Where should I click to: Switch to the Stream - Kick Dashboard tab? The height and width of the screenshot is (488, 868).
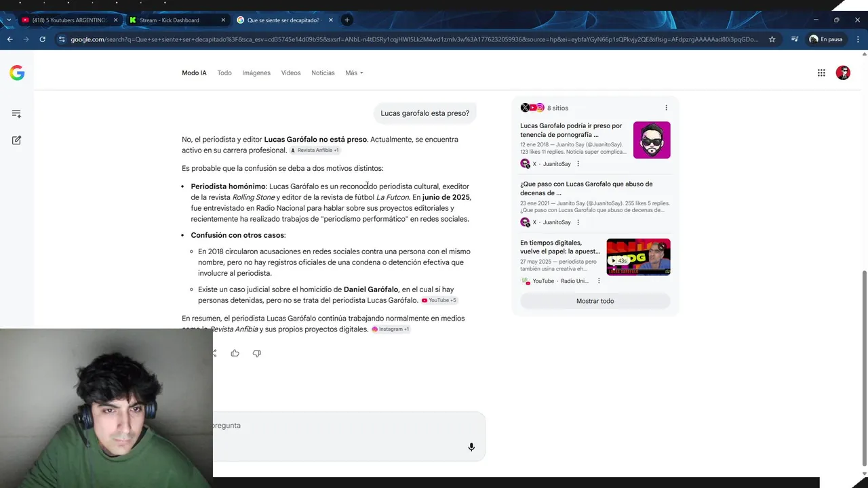pos(176,20)
